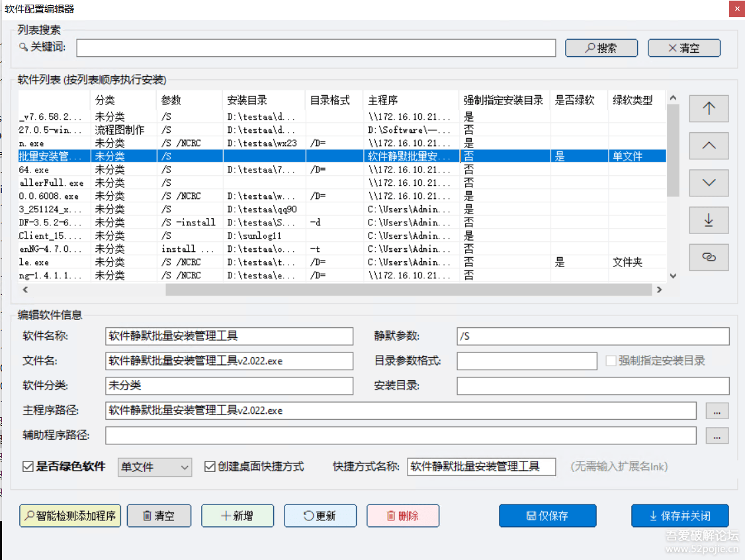Click the red 删除 button
Viewport: 745px width, 560px height.
tap(403, 516)
